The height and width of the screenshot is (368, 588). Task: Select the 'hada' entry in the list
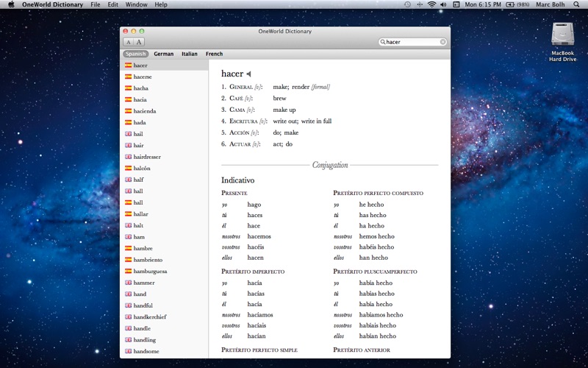tap(164, 122)
